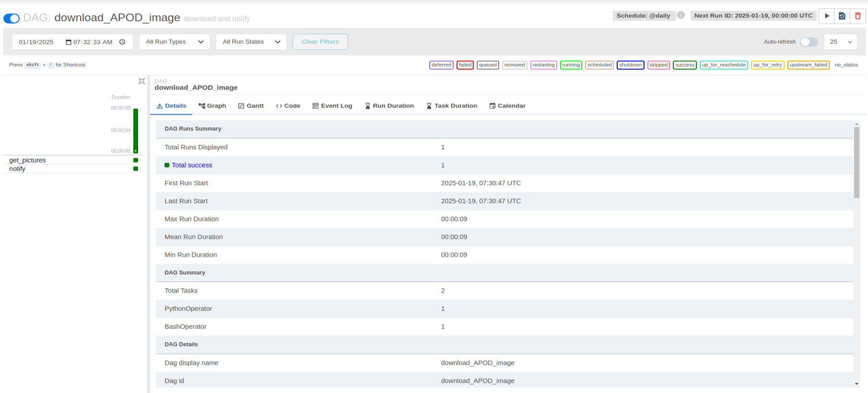Click the Dag id value download_APOD_image

point(478,381)
